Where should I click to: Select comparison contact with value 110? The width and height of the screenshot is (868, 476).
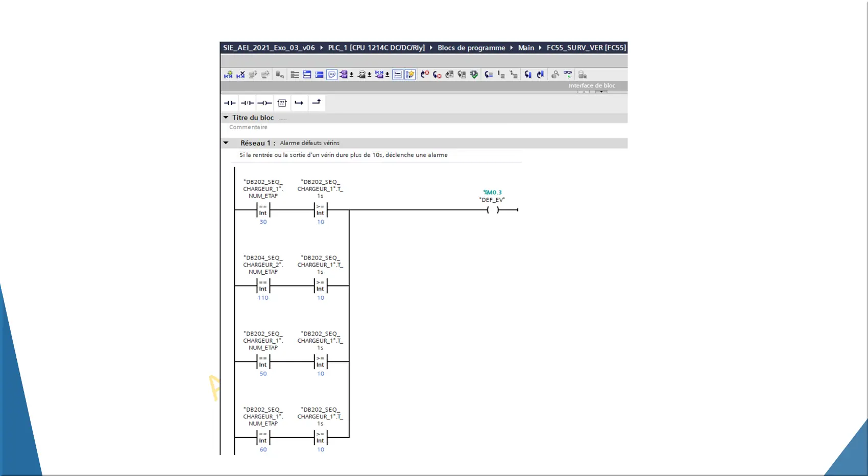(263, 286)
